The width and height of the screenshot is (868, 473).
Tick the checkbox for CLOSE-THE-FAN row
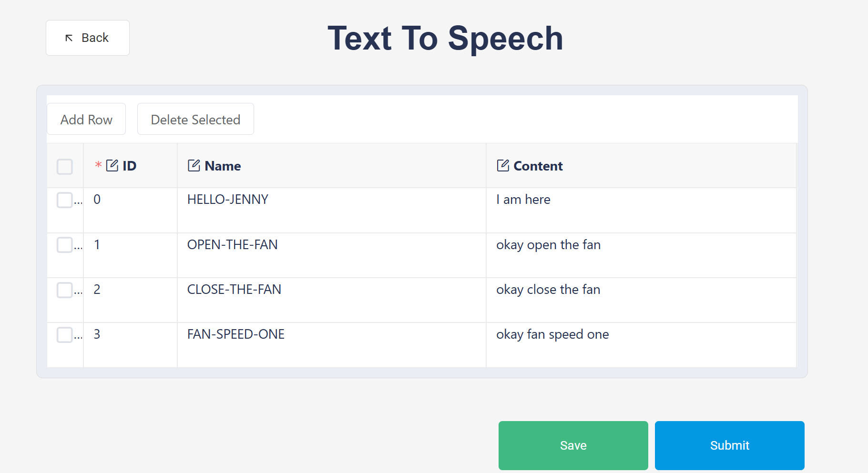click(65, 290)
